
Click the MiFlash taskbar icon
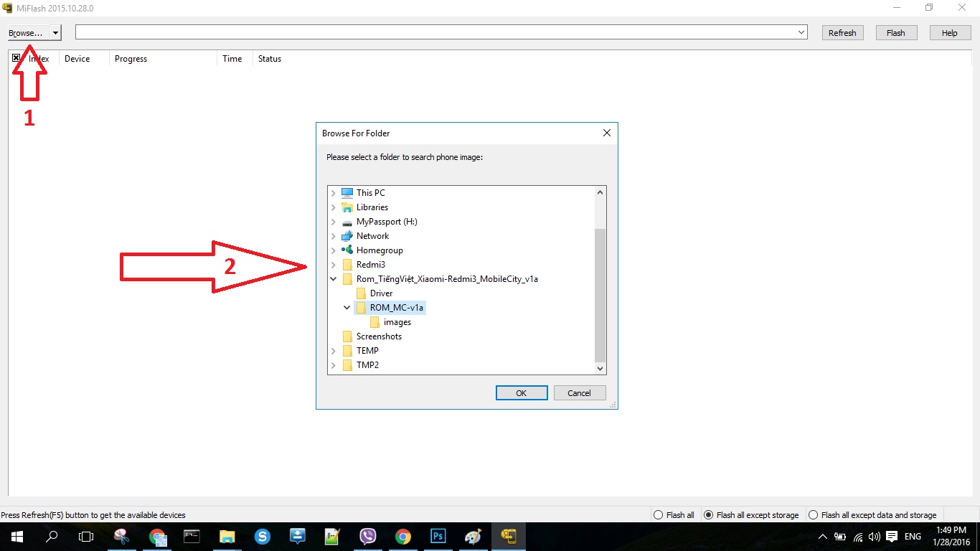[x=509, y=537]
